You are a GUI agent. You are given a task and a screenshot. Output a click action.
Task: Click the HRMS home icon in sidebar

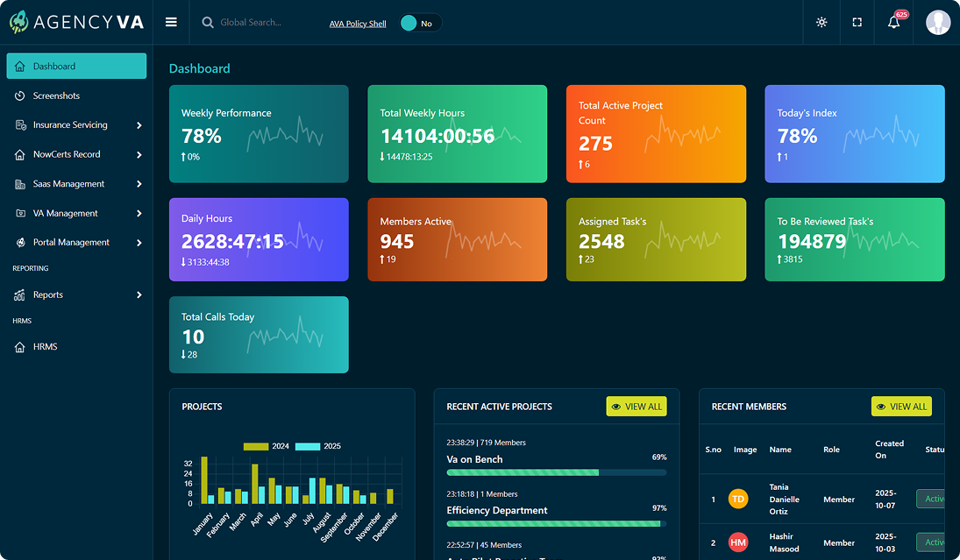[x=20, y=347]
